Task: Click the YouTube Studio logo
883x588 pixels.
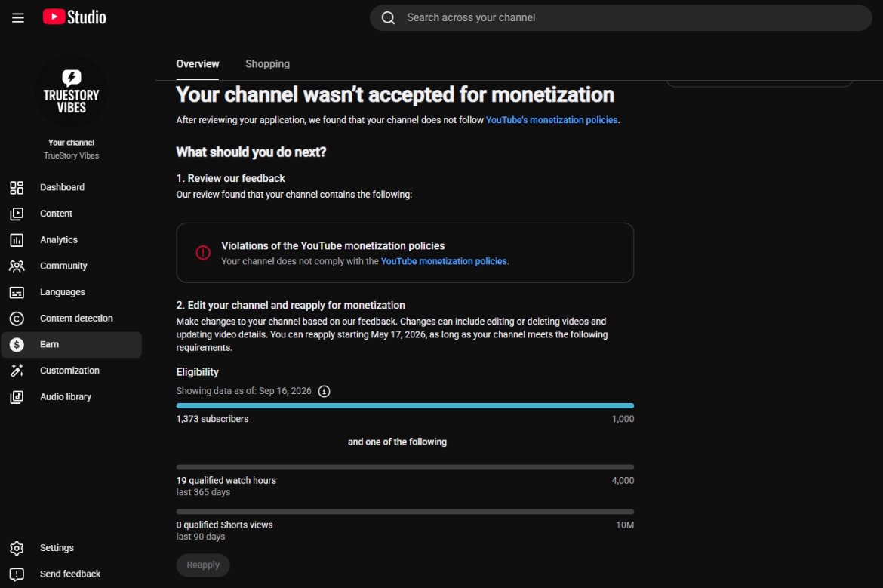Action: click(x=74, y=17)
